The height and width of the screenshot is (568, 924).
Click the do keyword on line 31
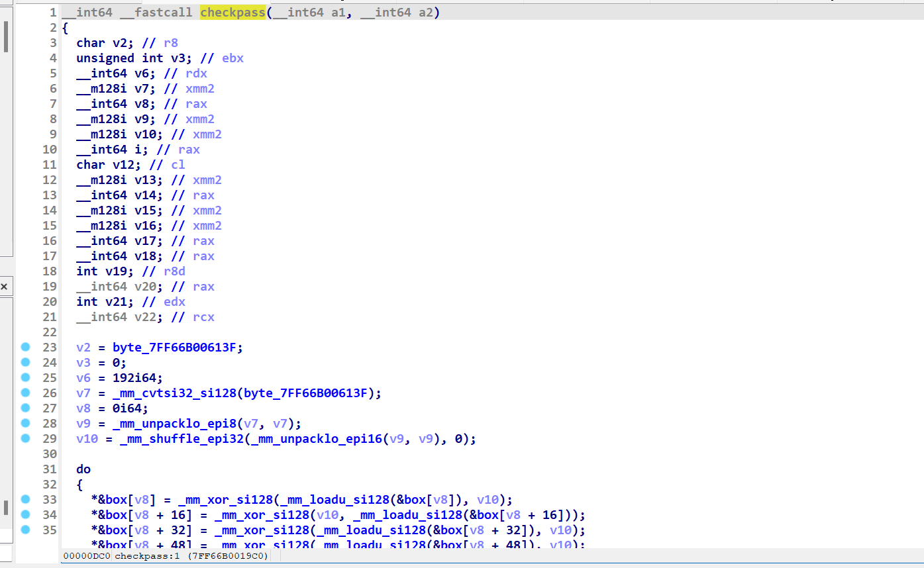pyautogui.click(x=83, y=469)
